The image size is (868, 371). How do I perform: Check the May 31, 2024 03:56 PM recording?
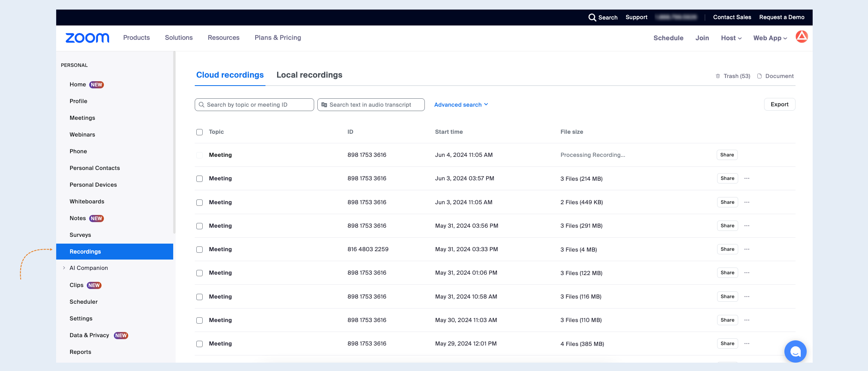pyautogui.click(x=199, y=226)
